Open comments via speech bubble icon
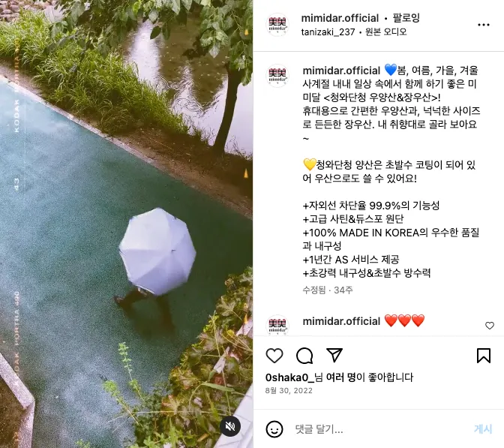The height and width of the screenshot is (448, 504). (x=304, y=356)
